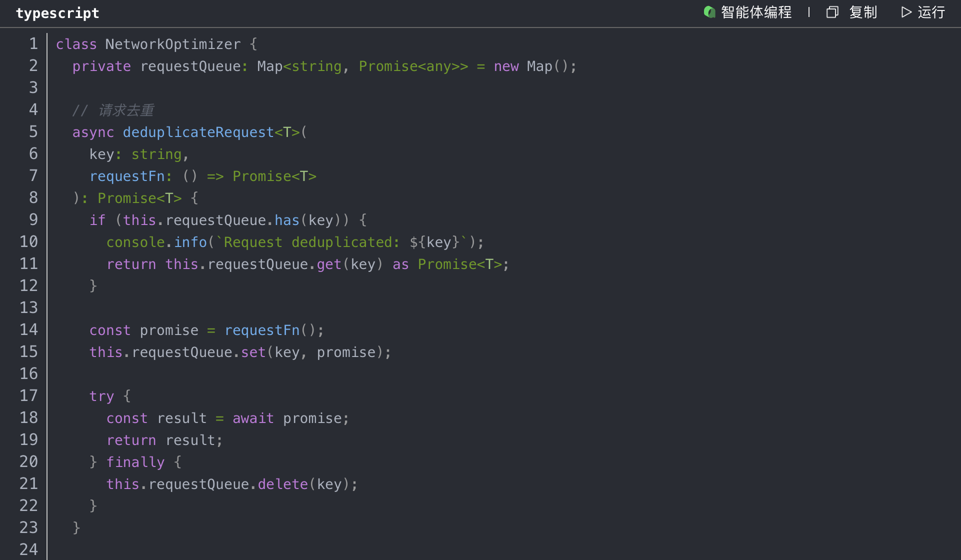The image size is (961, 560).
Task: Place cursor on deduplicateRequest method name
Action: [x=198, y=132]
